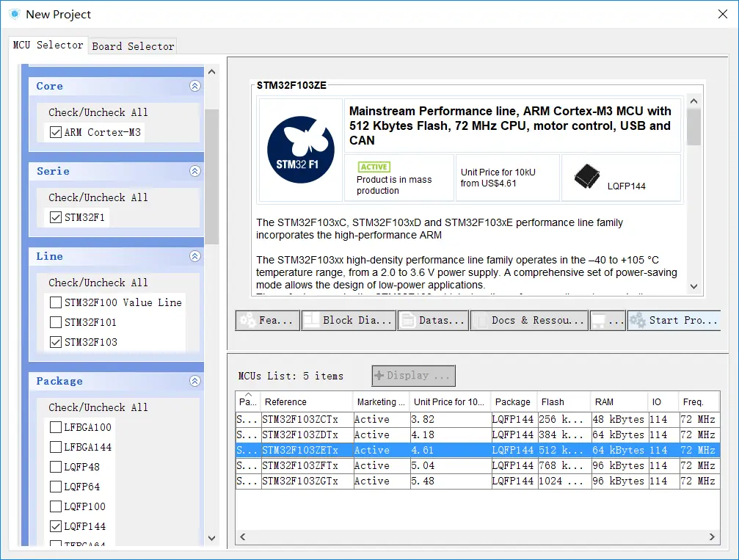Click the description scroll-up arrow

coord(694,101)
